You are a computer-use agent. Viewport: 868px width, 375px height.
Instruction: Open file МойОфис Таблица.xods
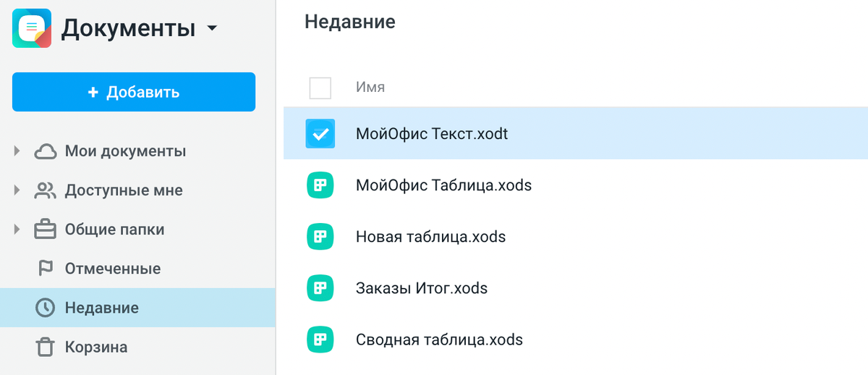pyautogui.click(x=443, y=185)
